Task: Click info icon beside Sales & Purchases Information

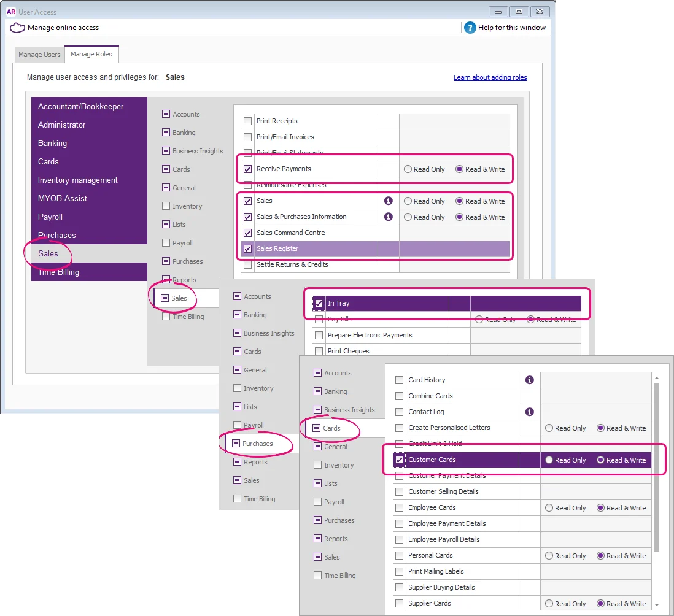Action: [388, 217]
